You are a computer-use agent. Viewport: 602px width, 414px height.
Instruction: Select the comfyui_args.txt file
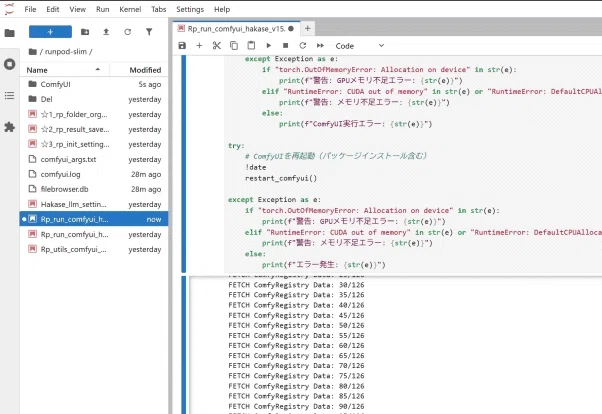click(94, 159)
